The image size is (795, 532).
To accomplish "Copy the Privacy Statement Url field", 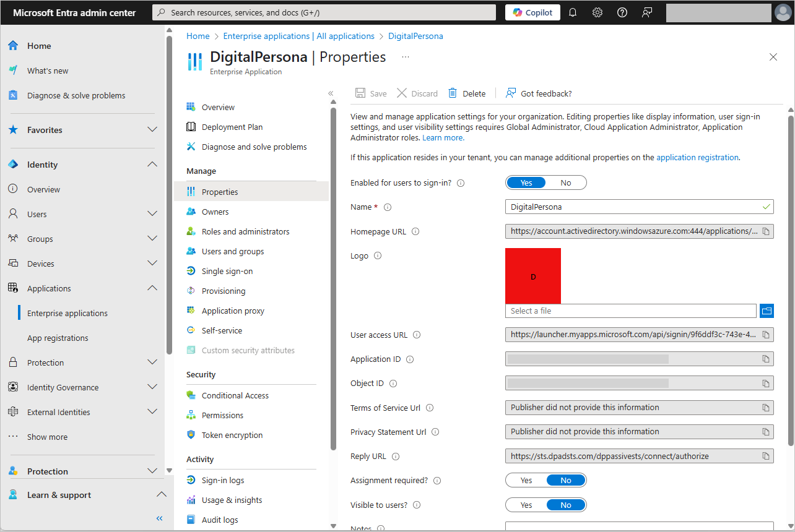I will pyautogui.click(x=766, y=432).
